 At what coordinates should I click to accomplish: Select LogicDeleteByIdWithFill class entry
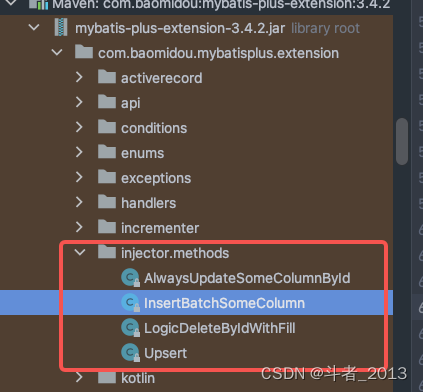tap(220, 328)
